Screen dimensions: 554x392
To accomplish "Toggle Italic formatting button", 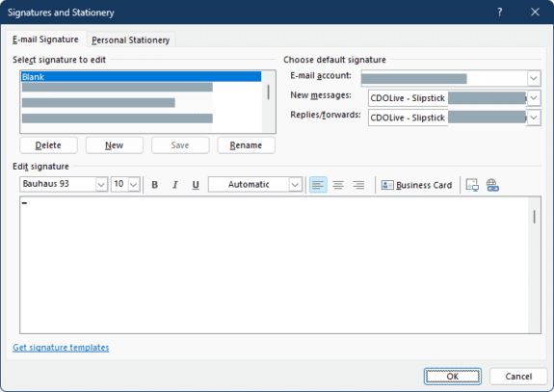I will (x=175, y=185).
